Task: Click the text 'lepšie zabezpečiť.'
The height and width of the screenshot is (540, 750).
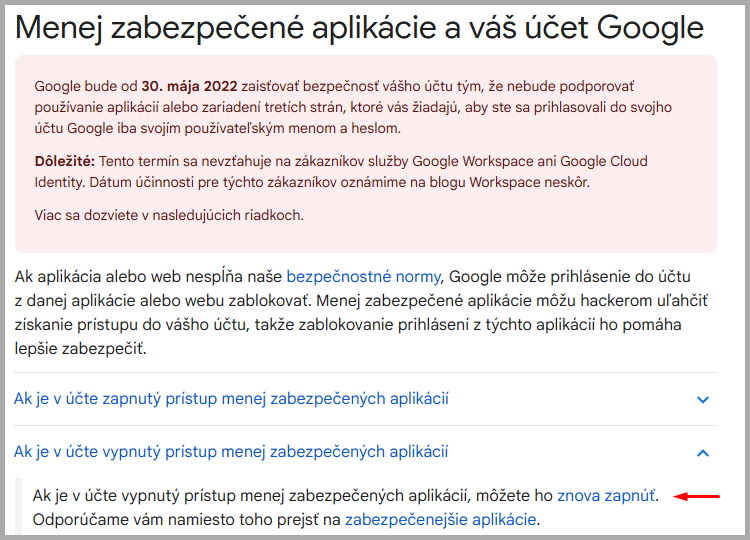Action: (x=80, y=349)
